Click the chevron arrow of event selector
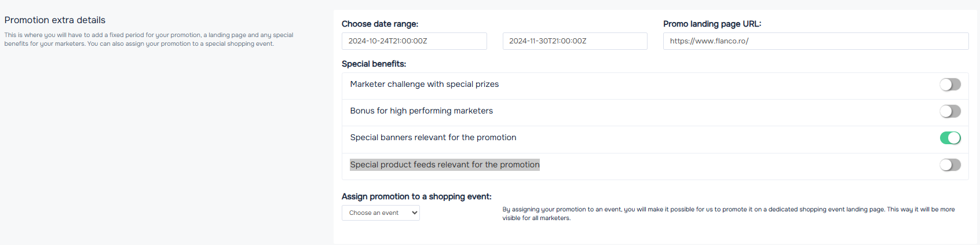980x245 pixels. click(x=415, y=213)
